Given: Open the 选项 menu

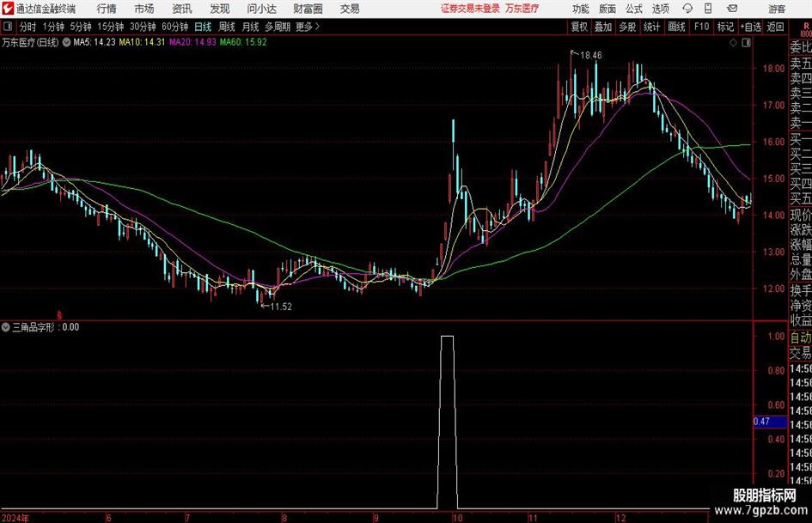Looking at the screenshot, I should pos(660,9).
